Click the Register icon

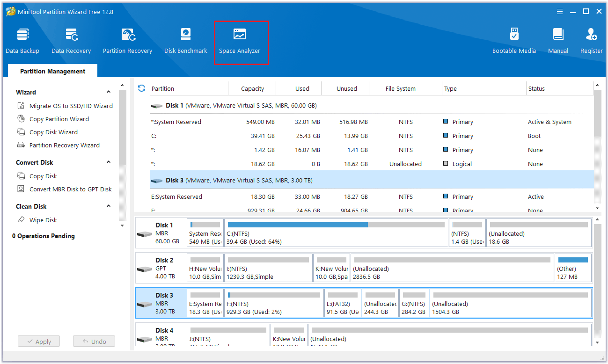(591, 35)
